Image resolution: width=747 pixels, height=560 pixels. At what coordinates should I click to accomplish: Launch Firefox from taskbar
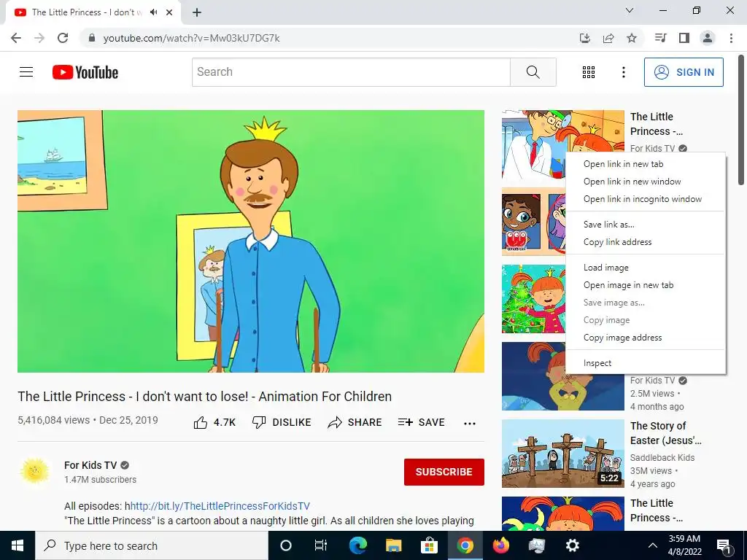pyautogui.click(x=500, y=545)
